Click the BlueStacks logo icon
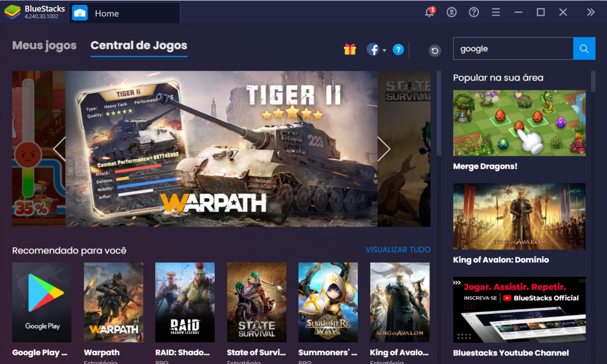Viewport: 607px width, 364px height. click(12, 12)
